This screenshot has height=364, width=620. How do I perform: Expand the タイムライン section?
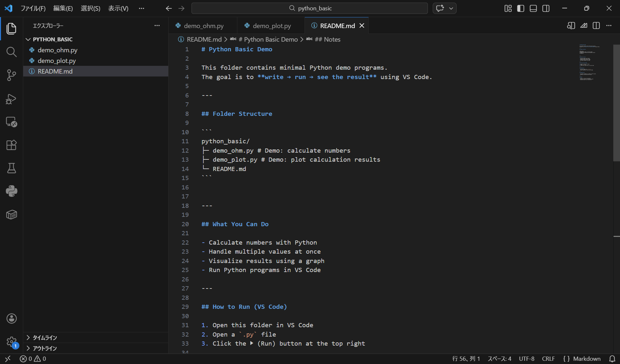click(45, 338)
